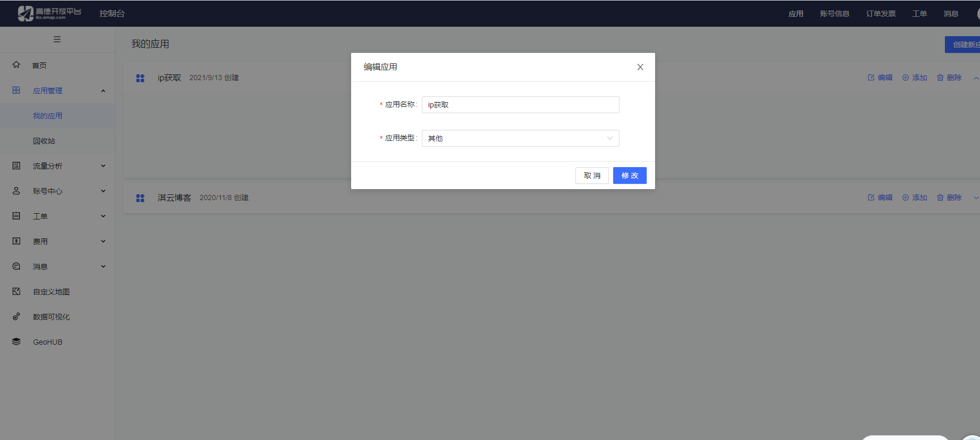This screenshot has height=440, width=980.
Task: Close the 编辑应用 dialog with X
Action: point(640,67)
